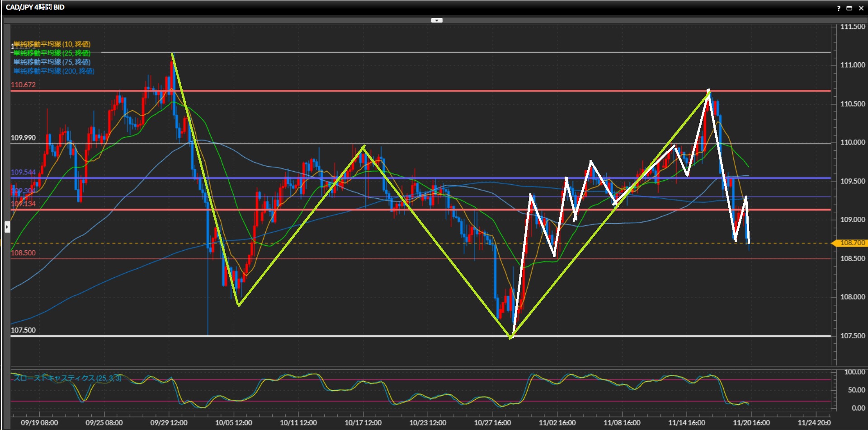This screenshot has height=430, width=868.
Task: Select the 25-period moving average label
Action: (52, 53)
